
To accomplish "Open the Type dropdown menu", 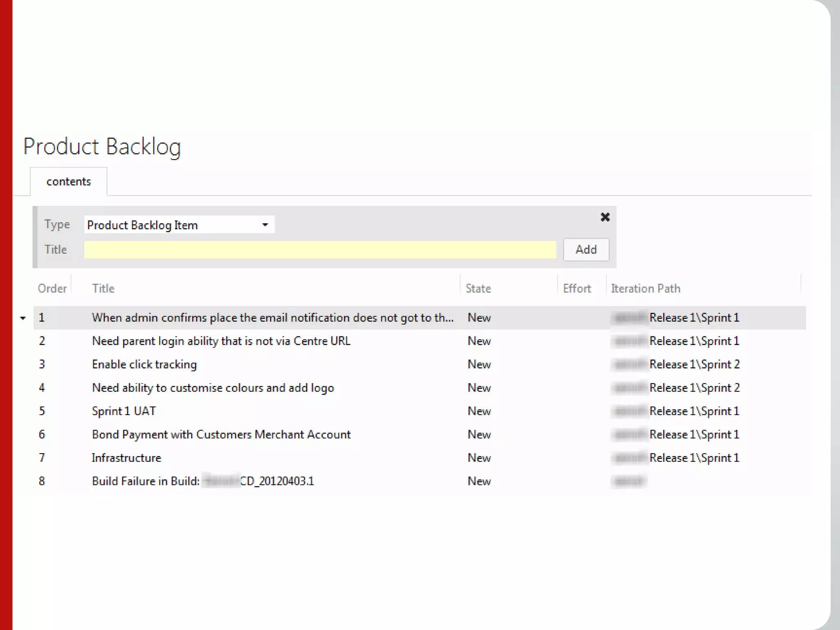I will [265, 225].
